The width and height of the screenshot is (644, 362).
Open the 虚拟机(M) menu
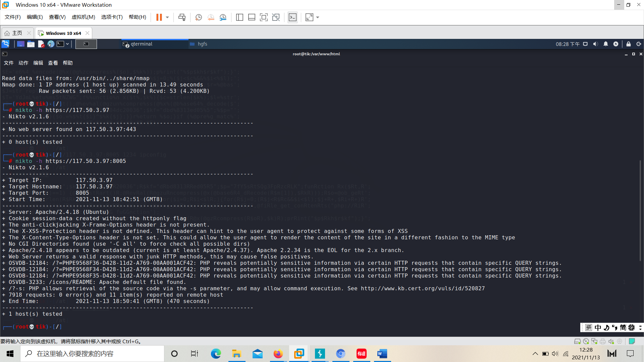point(83,17)
